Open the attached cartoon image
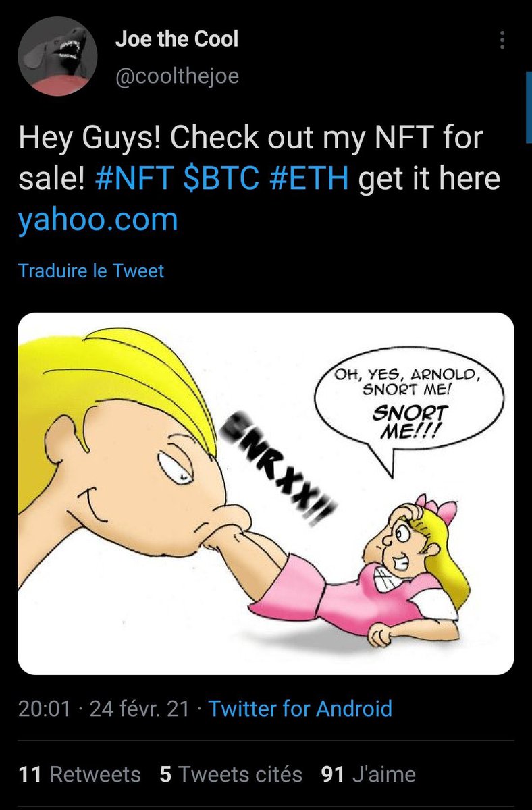Image resolution: width=532 pixels, height=810 pixels. point(266,493)
